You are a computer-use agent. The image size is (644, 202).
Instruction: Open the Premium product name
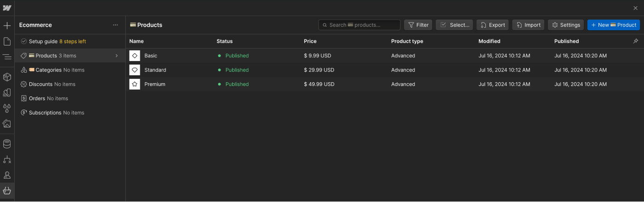point(155,84)
